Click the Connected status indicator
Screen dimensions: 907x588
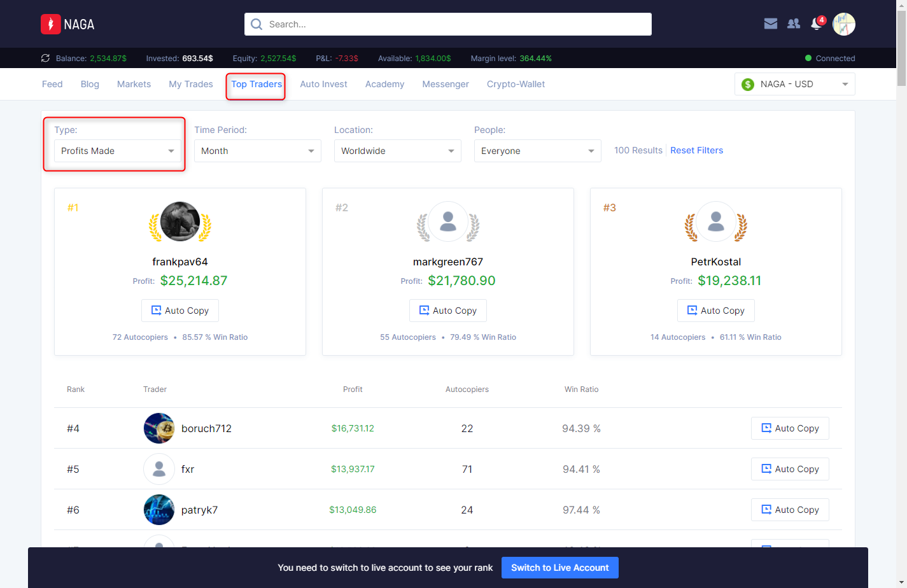[830, 58]
